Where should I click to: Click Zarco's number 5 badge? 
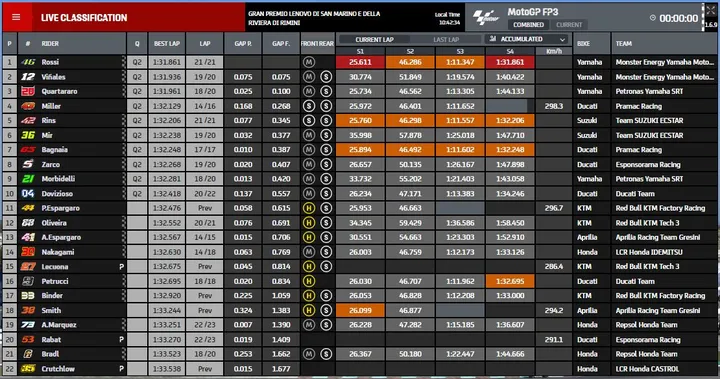pos(28,164)
